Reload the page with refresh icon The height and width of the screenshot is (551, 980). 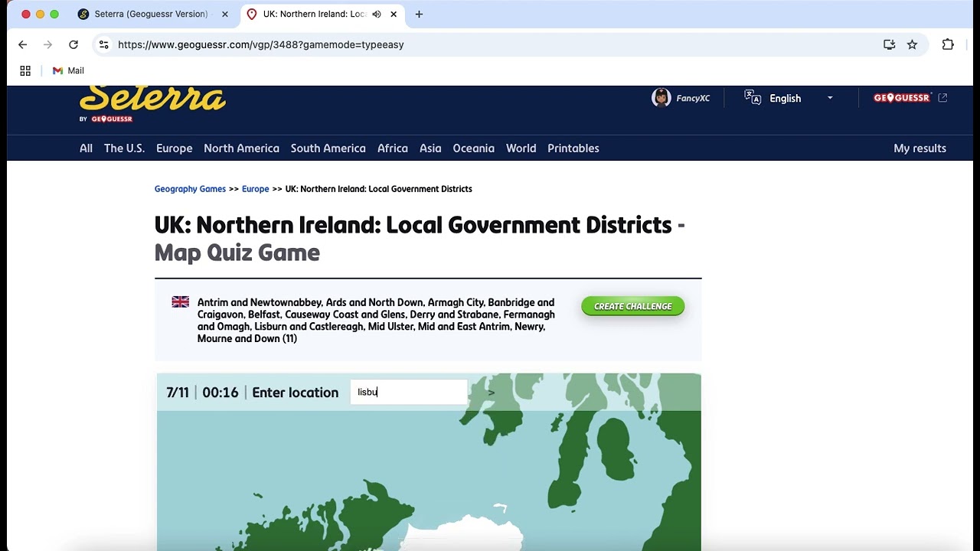[73, 44]
